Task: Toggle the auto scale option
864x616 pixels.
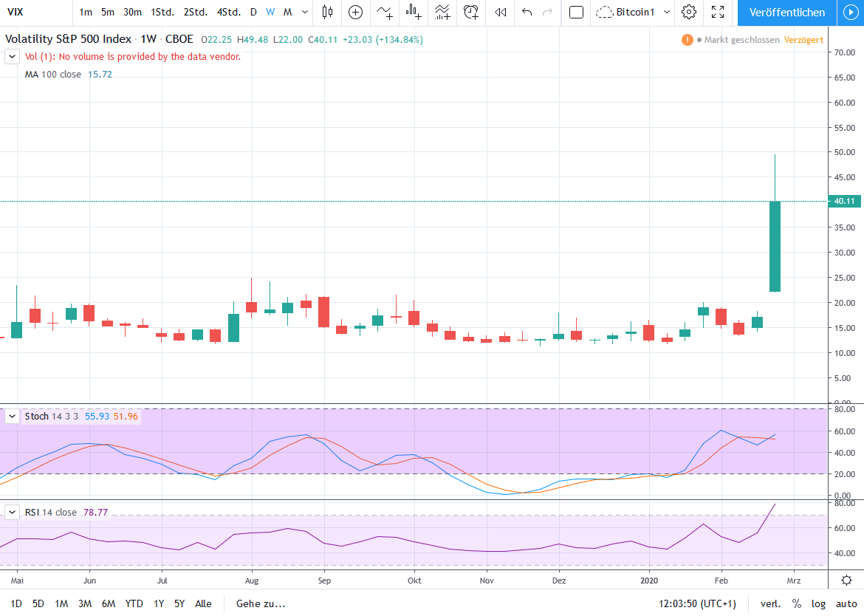Action: [x=846, y=603]
